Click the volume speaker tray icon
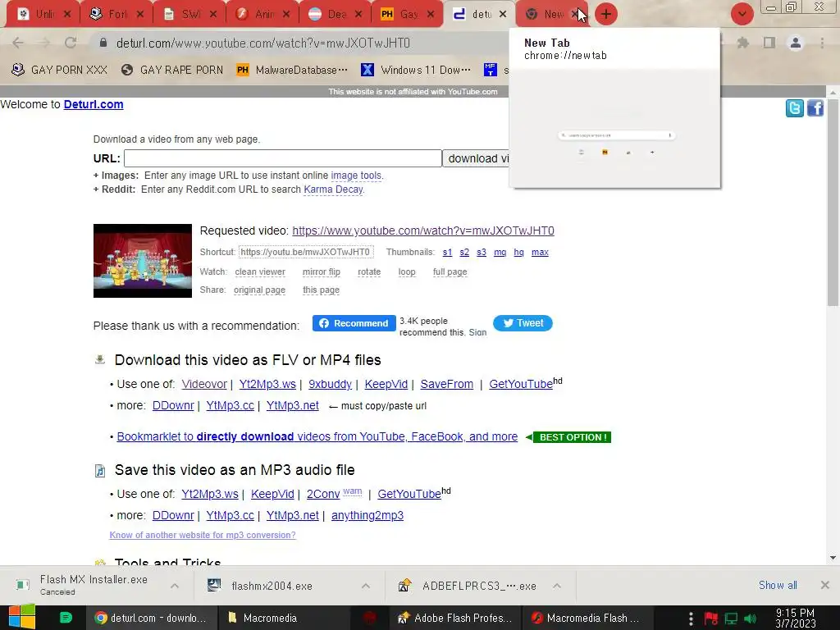The width and height of the screenshot is (840, 630). pos(751,619)
